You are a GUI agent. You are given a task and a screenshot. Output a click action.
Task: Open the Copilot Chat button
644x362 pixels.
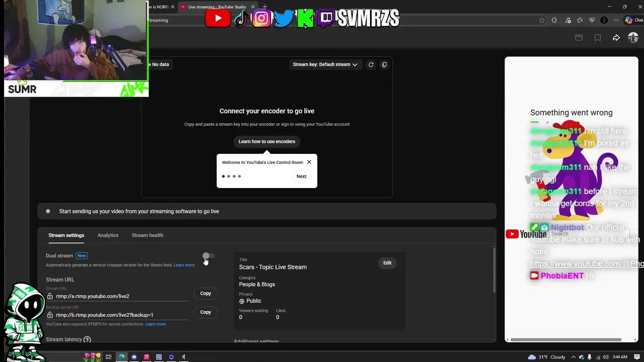[633, 20]
